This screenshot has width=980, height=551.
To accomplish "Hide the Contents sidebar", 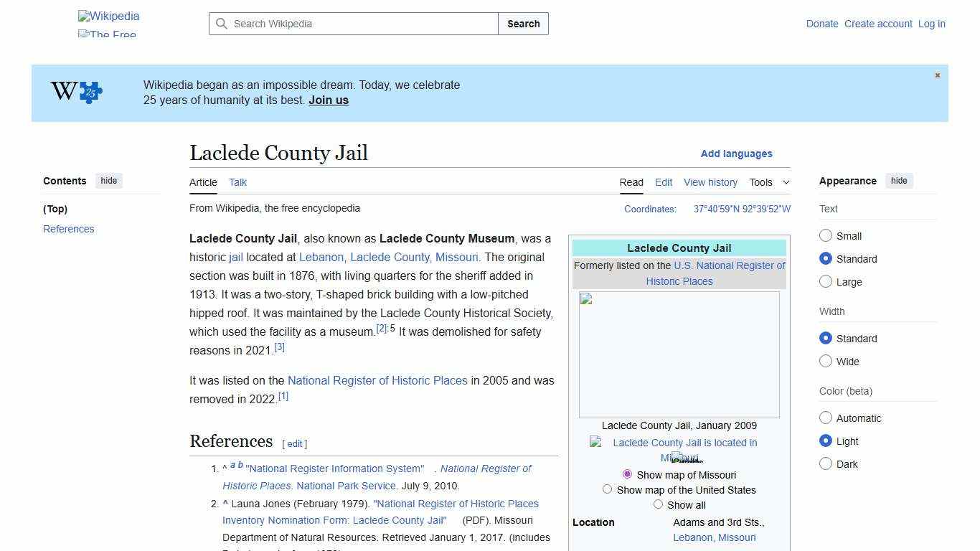I will [108, 181].
